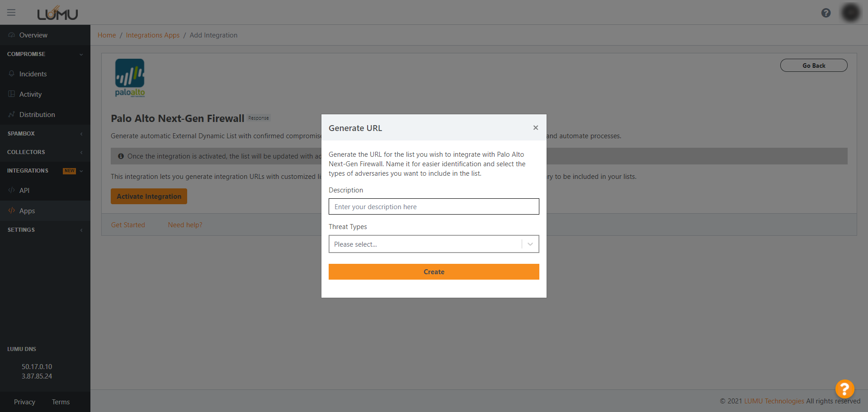Click the Incidents bell icon
Image resolution: width=868 pixels, height=412 pixels.
12,74
